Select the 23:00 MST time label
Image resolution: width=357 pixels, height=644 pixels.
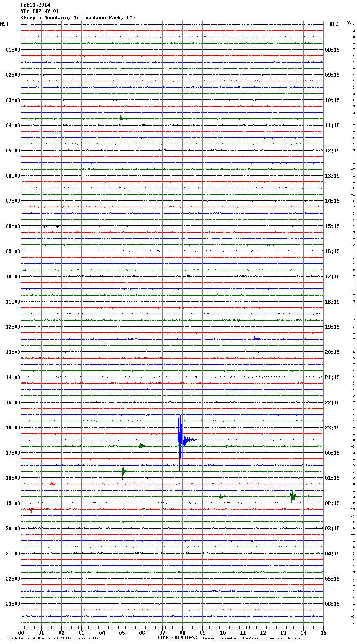[x=13, y=604]
